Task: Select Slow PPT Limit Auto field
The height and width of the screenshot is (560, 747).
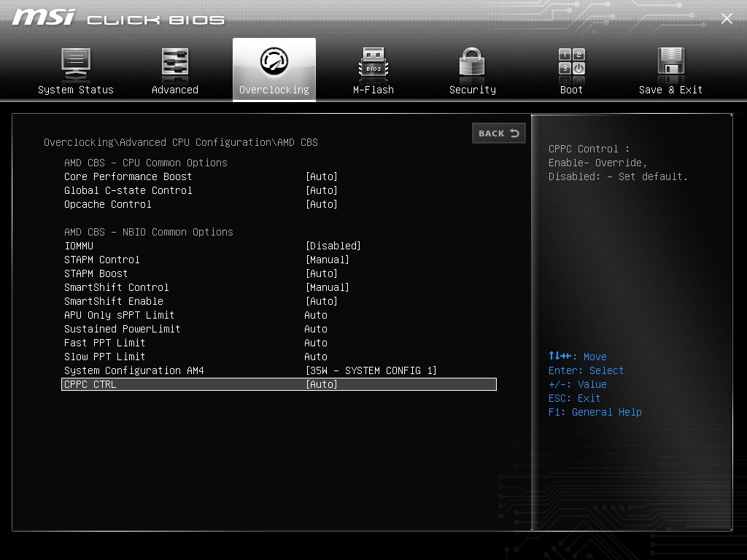Action: tap(316, 357)
